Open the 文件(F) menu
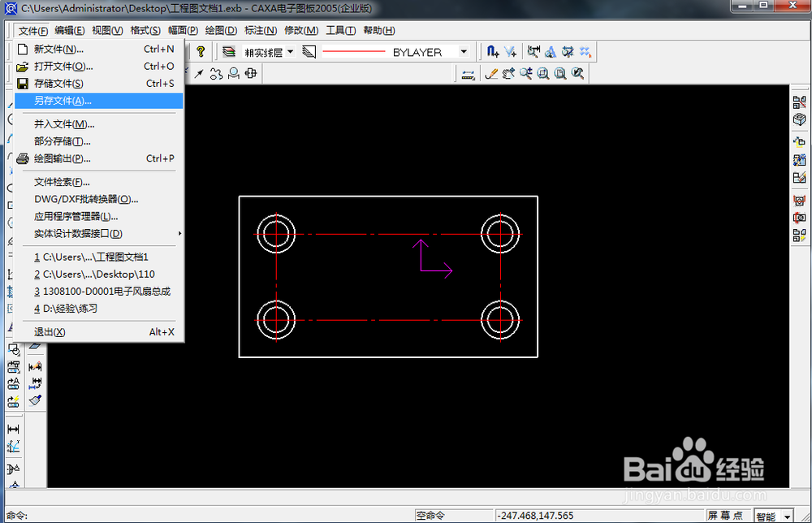The image size is (812, 523). (33, 31)
